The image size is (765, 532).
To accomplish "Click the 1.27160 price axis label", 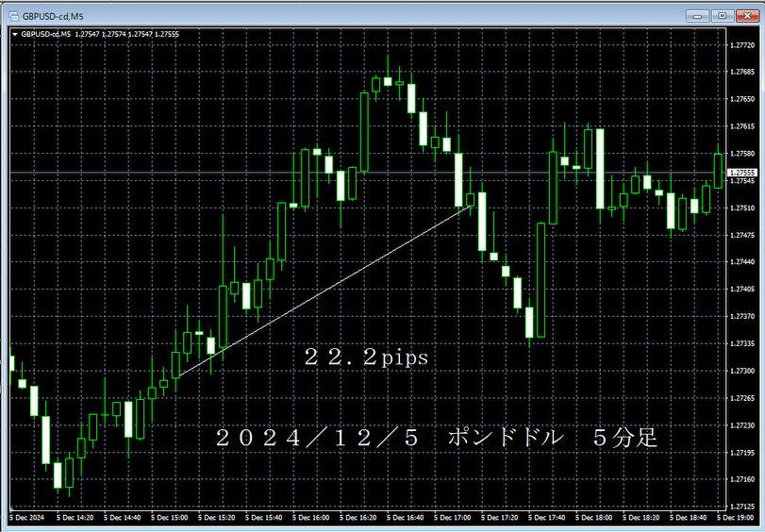I will click(741, 480).
